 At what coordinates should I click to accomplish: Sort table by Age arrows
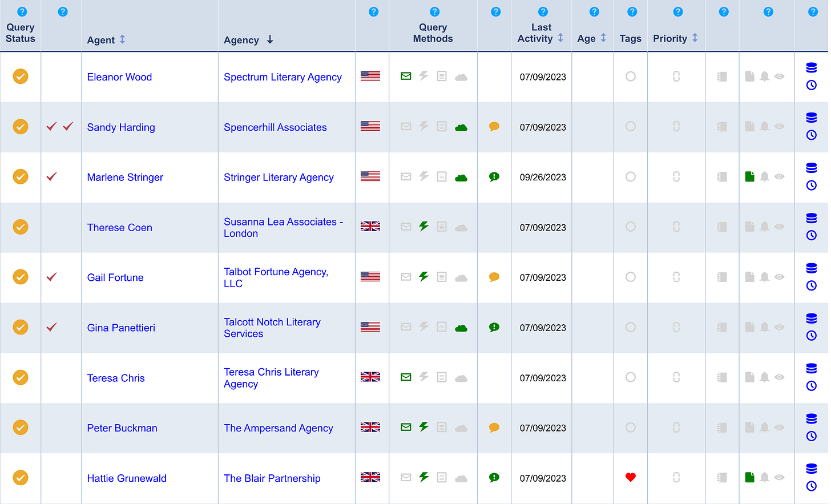603,38
